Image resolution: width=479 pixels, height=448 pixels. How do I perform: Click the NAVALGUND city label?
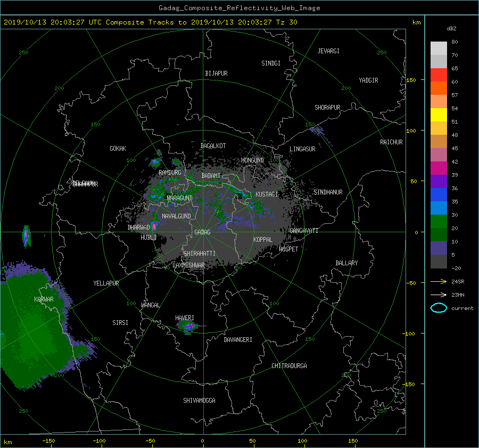[x=176, y=216]
